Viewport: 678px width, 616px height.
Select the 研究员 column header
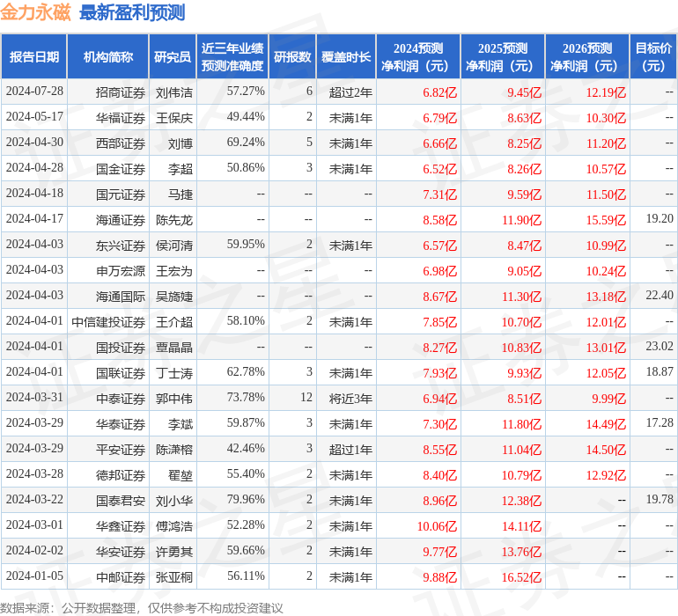[173, 56]
